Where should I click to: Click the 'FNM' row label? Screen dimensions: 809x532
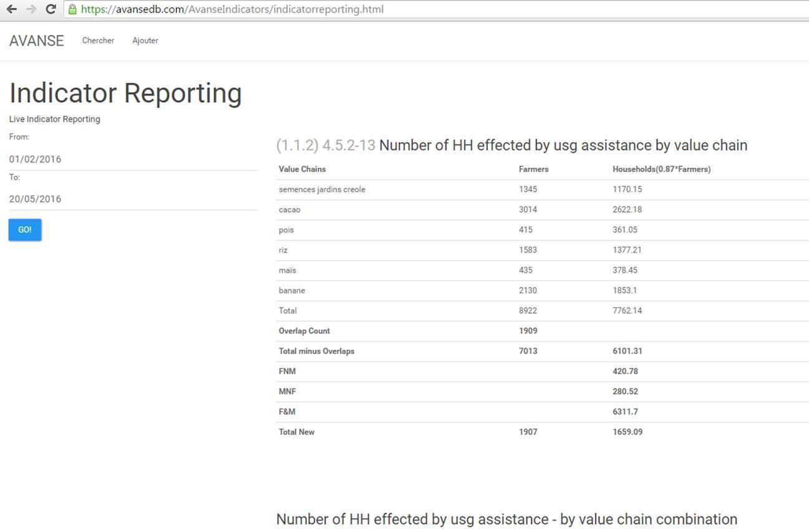(x=288, y=372)
